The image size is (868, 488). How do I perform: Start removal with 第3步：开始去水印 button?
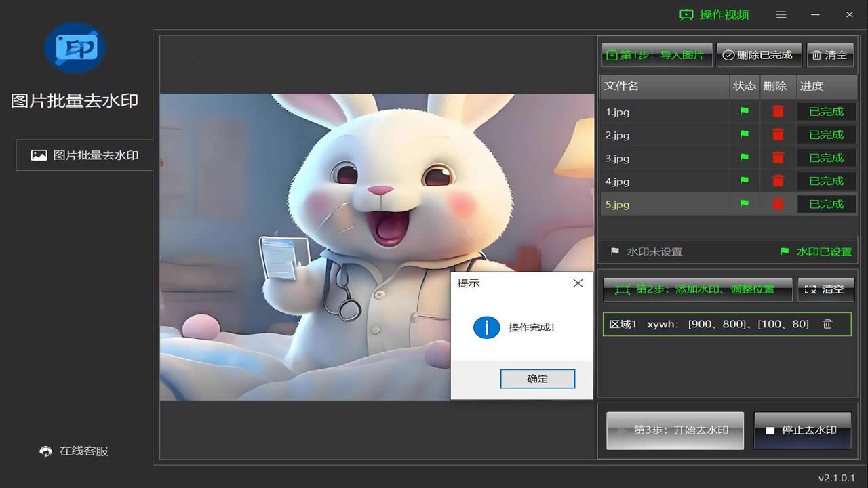pyautogui.click(x=674, y=430)
